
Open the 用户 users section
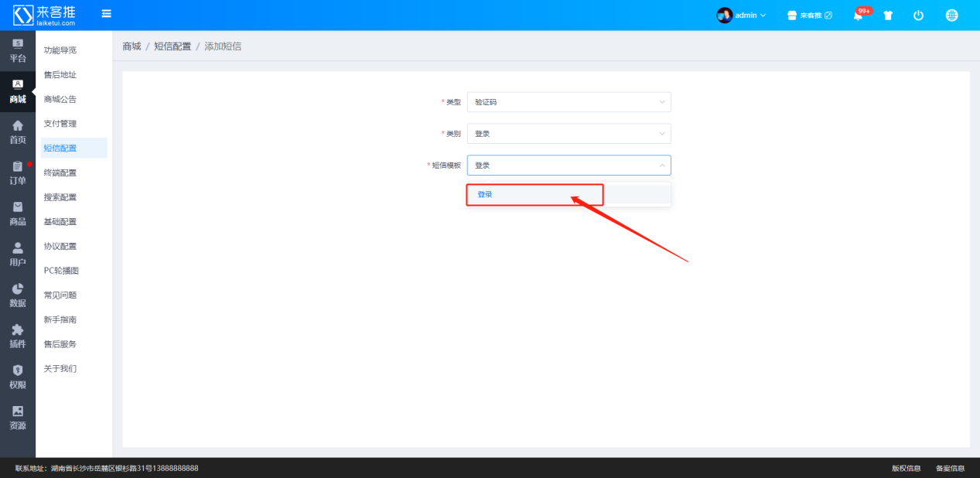pos(18,255)
